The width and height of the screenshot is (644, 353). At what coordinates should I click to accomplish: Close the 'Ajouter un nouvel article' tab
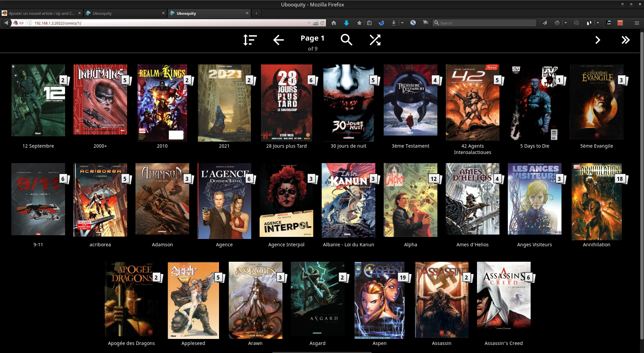[79, 13]
